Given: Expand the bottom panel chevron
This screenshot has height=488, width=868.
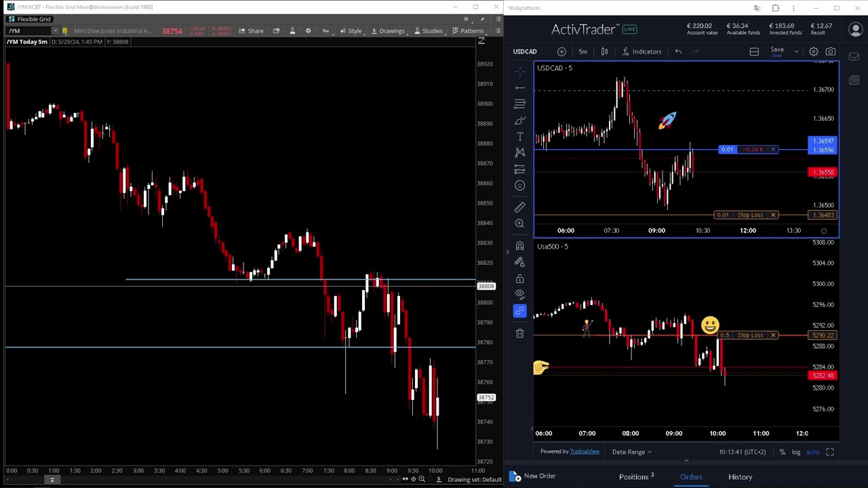Looking at the screenshot, I should tap(686, 462).
